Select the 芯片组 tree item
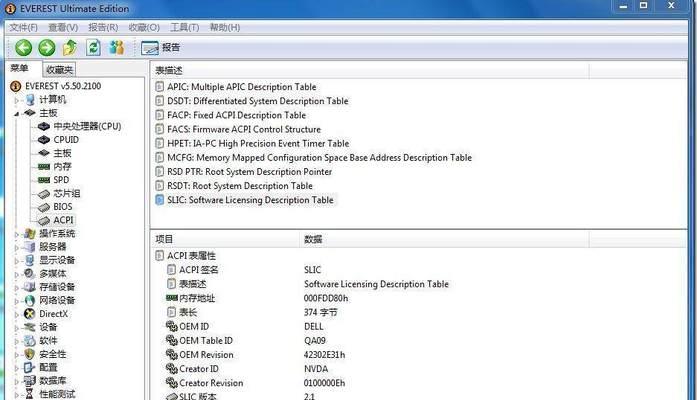This screenshot has width=697, height=400. coord(67,193)
